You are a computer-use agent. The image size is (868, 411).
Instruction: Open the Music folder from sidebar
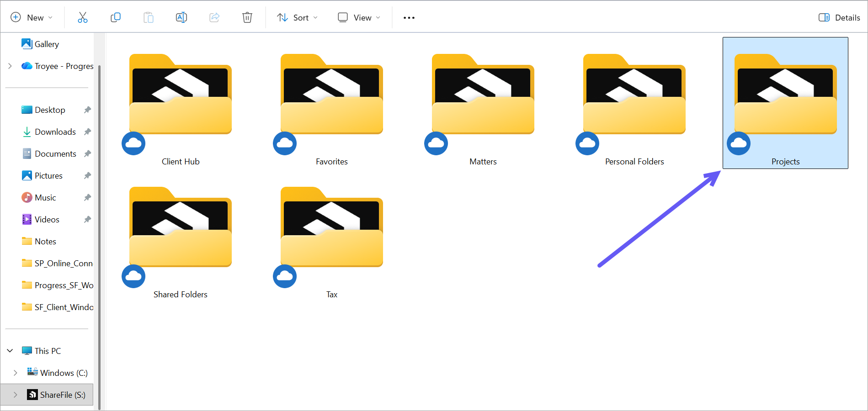(45, 197)
